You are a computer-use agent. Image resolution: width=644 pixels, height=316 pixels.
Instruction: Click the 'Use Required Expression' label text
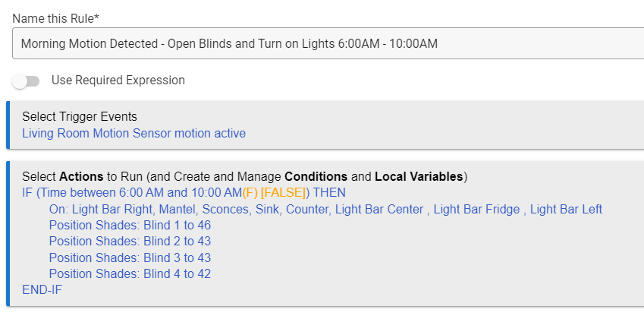click(x=118, y=81)
